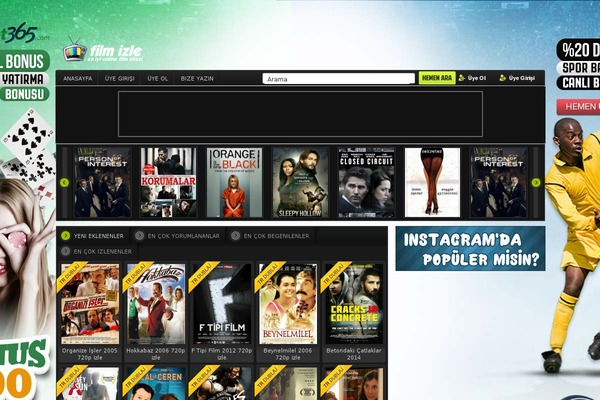The image size is (600, 400).
Task: Click the carousel left arrow
Action: point(64,183)
